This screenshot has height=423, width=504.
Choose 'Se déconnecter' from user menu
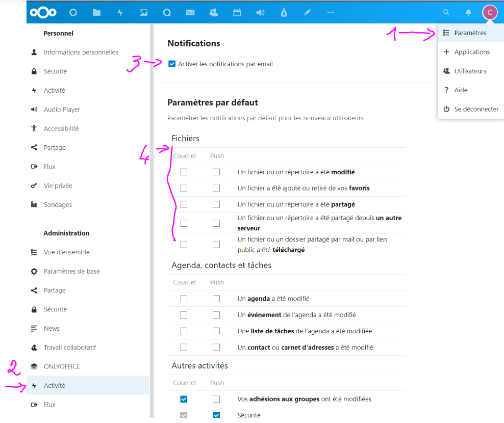[x=476, y=109]
